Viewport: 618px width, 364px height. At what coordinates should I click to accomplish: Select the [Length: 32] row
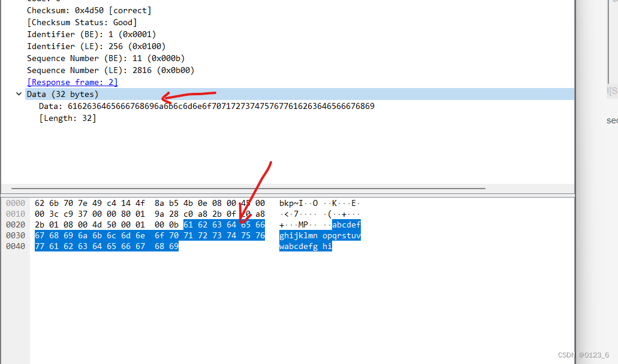point(67,118)
